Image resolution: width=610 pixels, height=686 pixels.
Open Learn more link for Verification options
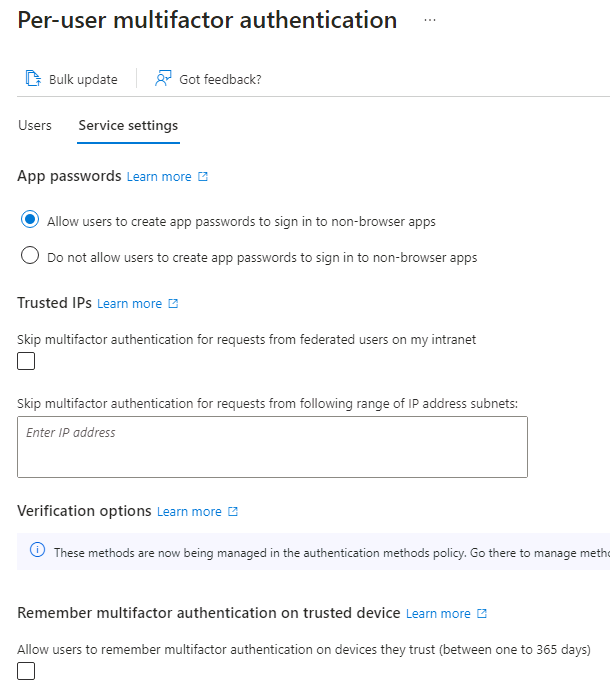tap(189, 511)
